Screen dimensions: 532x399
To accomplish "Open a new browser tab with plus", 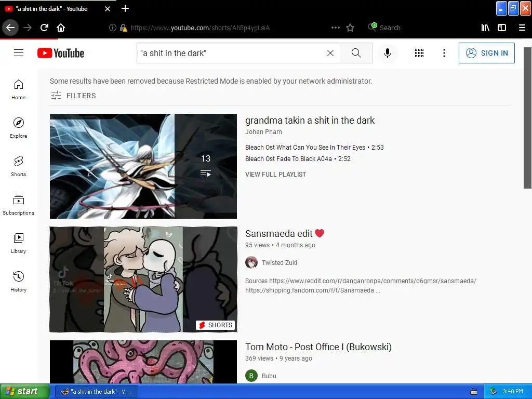I will coord(125,8).
